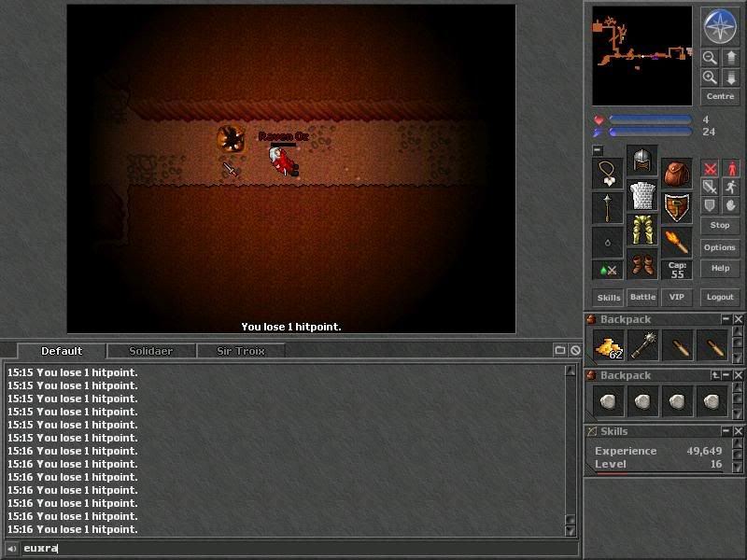This screenshot has height=560, width=747.
Task: Click the minimap cave map
Action: pos(641,56)
